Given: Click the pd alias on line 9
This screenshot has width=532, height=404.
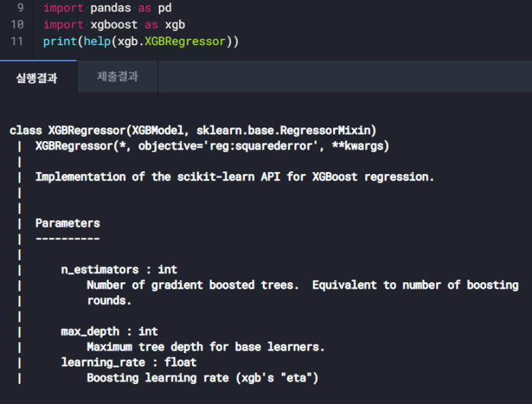Looking at the screenshot, I should [165, 8].
